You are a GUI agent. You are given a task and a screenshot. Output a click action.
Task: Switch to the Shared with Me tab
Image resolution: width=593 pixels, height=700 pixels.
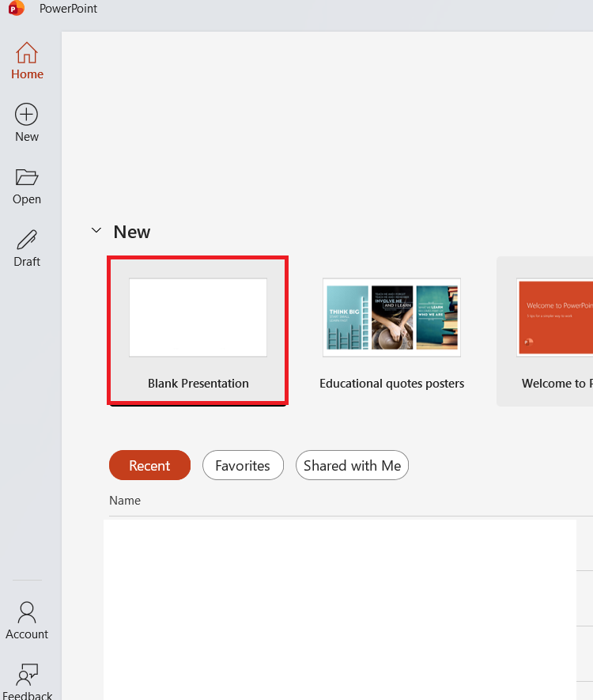tap(352, 465)
